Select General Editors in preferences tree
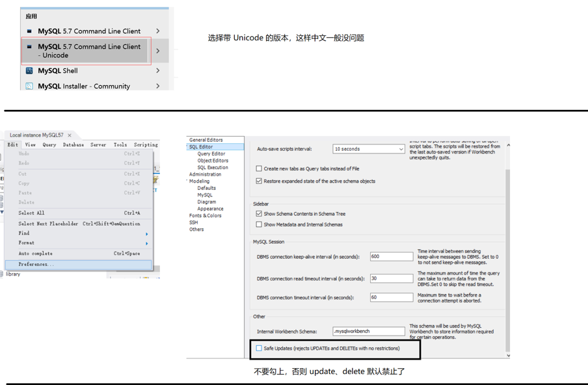Viewport: 588px width, 385px height. (x=206, y=140)
